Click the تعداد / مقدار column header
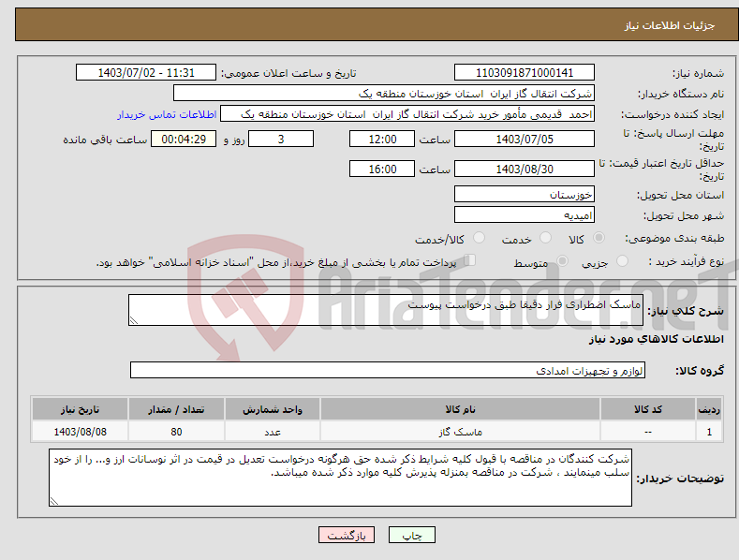 point(176,409)
